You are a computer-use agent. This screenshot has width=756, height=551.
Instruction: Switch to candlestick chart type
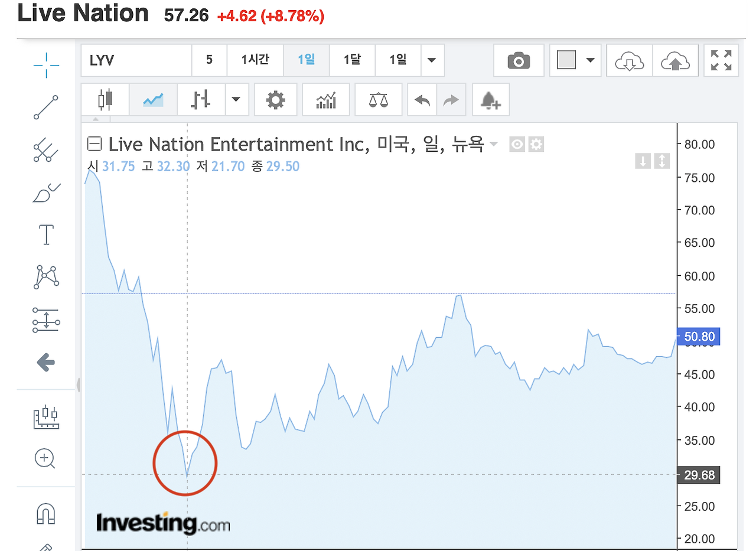(x=105, y=99)
